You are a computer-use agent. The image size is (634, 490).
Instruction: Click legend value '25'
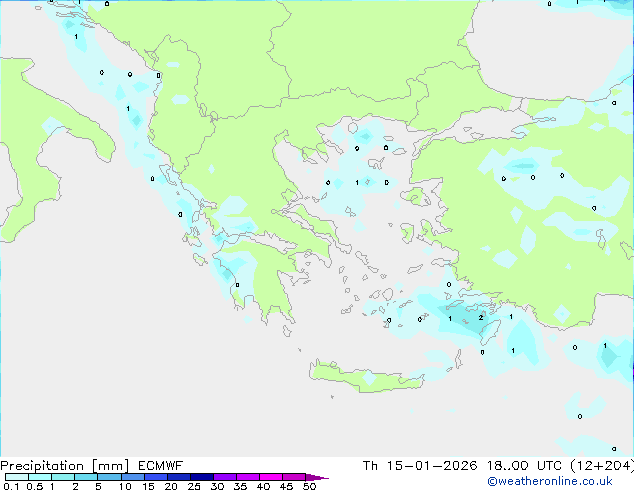[x=194, y=486]
